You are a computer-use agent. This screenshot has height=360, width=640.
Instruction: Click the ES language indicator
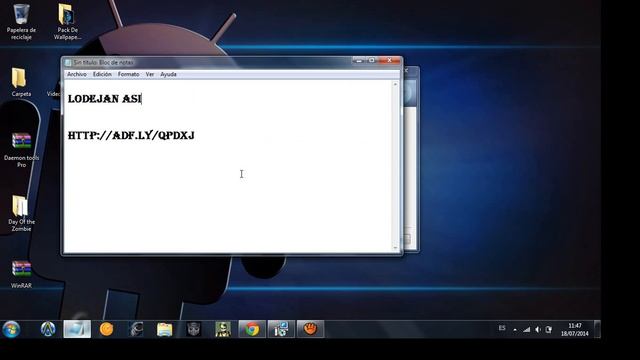tap(502, 329)
